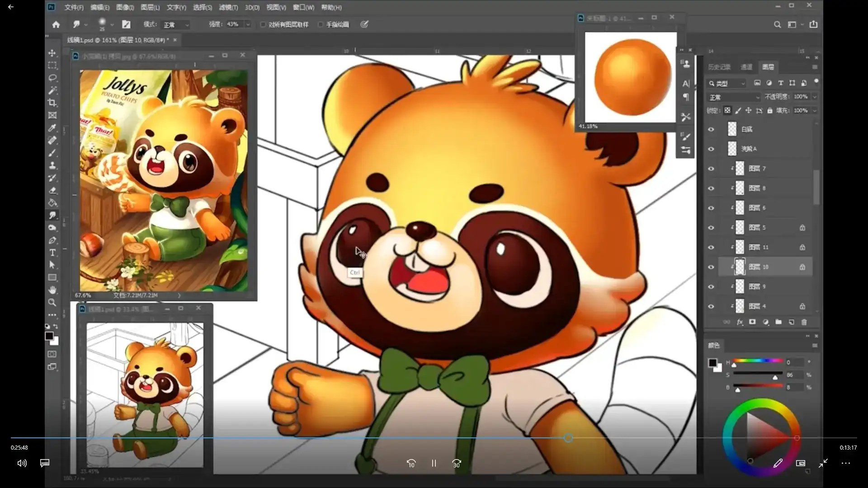This screenshot has height=488, width=868.
Task: Expand layer blend mode 正常 dropdown
Action: click(734, 97)
